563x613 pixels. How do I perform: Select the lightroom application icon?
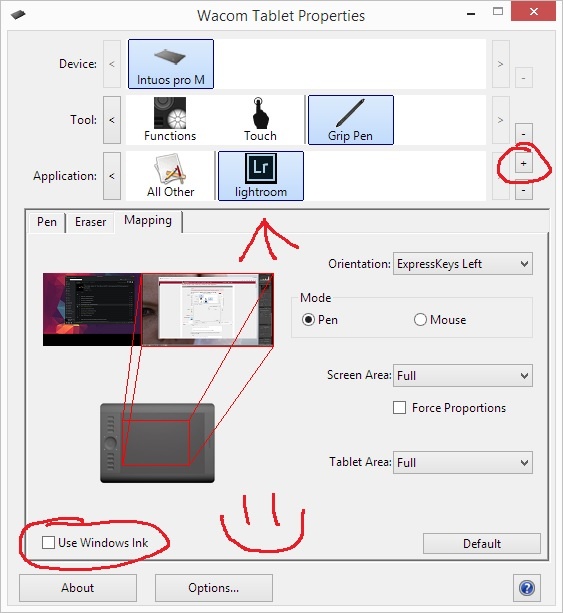click(x=261, y=176)
